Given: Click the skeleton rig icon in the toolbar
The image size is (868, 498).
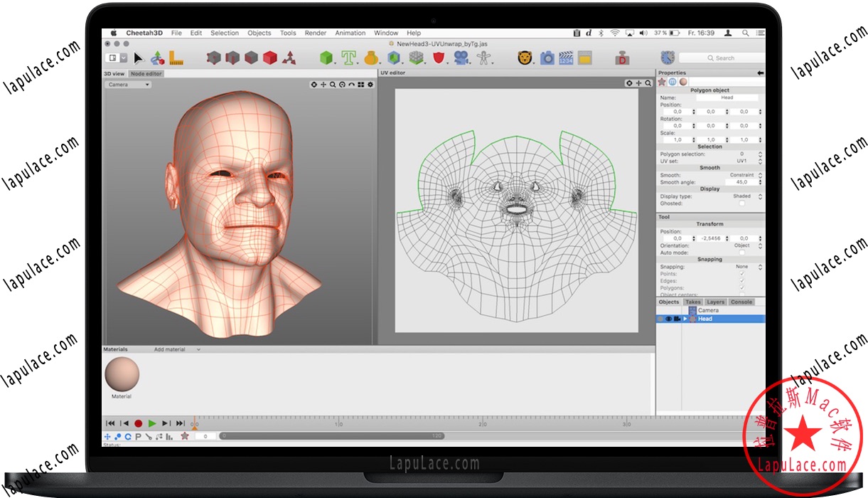Looking at the screenshot, I should point(483,58).
